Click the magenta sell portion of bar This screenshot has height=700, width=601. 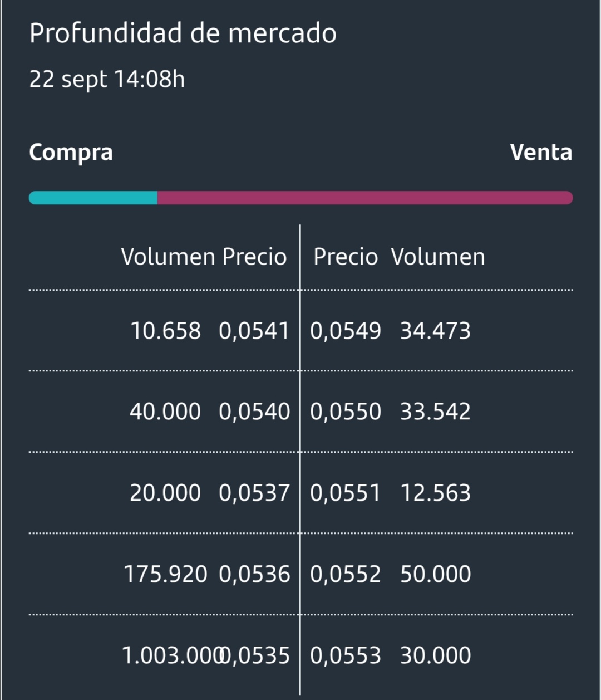[x=365, y=198]
